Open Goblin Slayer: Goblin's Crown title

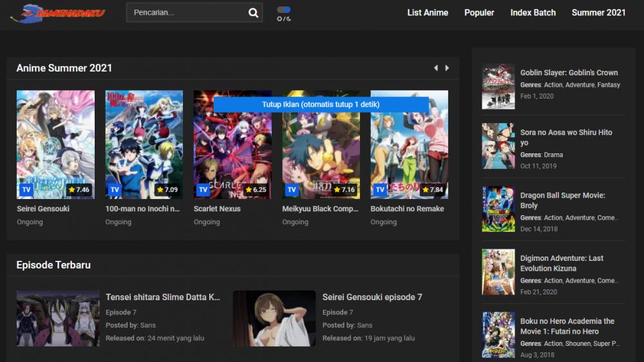click(x=569, y=73)
